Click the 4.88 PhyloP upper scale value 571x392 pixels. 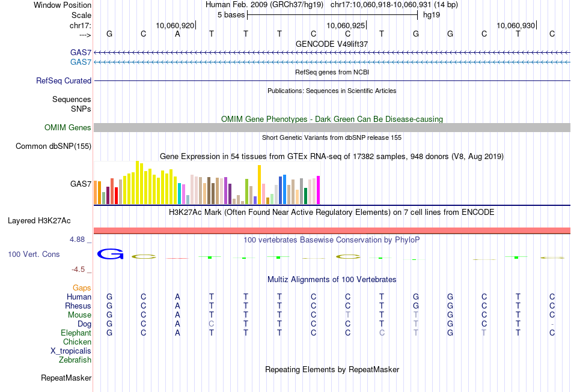tap(77, 240)
